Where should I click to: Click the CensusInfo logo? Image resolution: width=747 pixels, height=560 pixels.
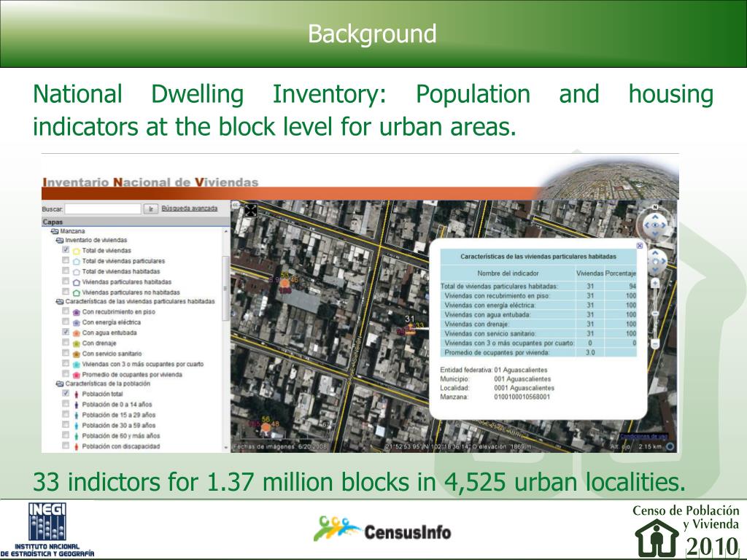(383, 530)
